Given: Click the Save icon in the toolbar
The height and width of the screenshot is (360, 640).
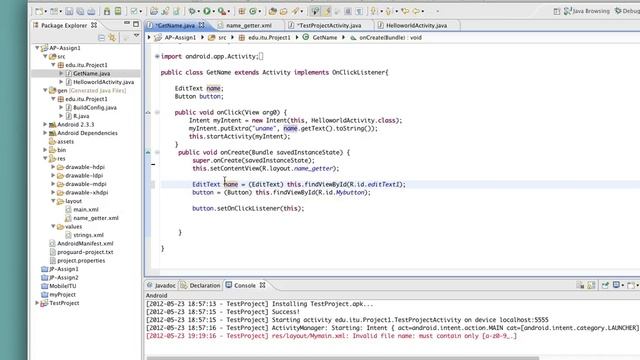Looking at the screenshot, I should pyautogui.click(x=69, y=11).
